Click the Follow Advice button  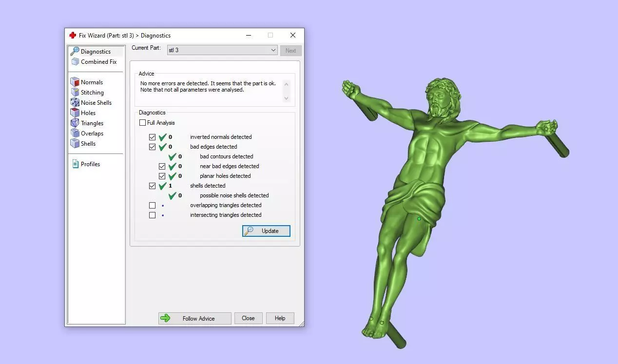194,318
